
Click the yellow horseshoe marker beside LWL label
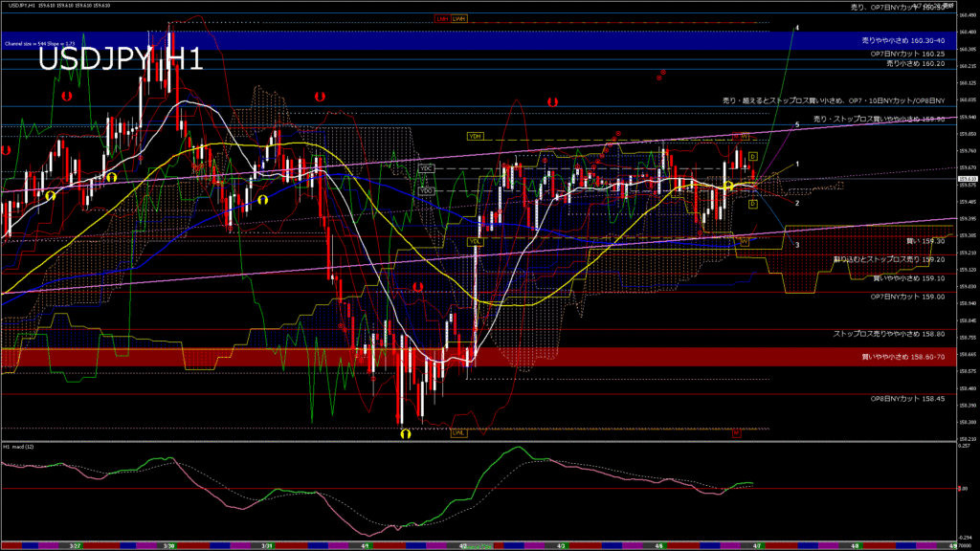(x=406, y=433)
